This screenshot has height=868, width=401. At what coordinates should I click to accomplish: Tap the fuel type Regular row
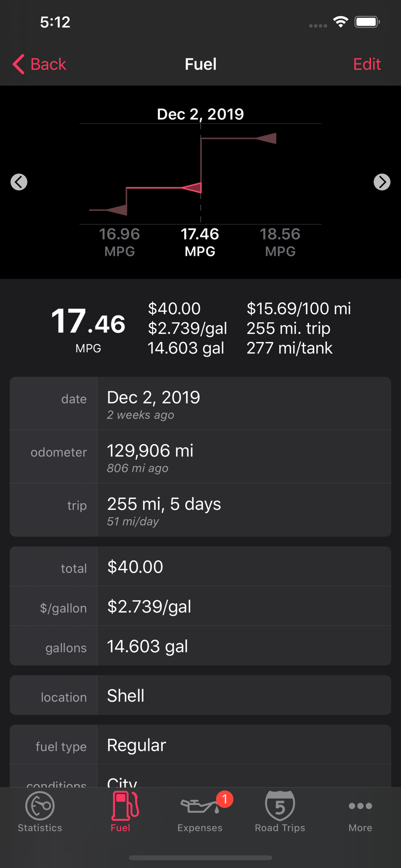coord(200,745)
